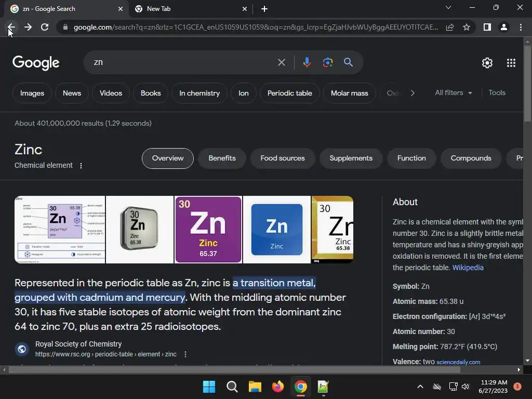Open Google quick settings gear
532x399 pixels.
click(x=487, y=63)
